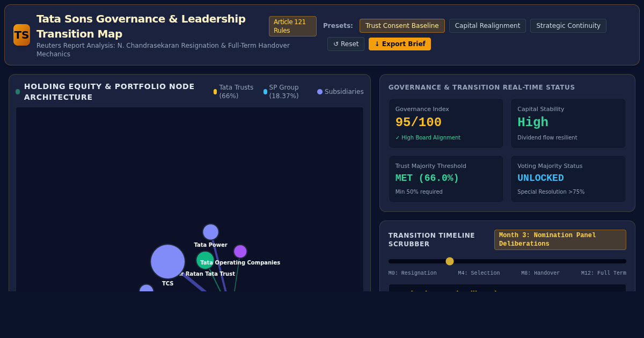Select the MET (66.0%) threshold value
Viewport: 644px width, 338px height.
click(427, 178)
